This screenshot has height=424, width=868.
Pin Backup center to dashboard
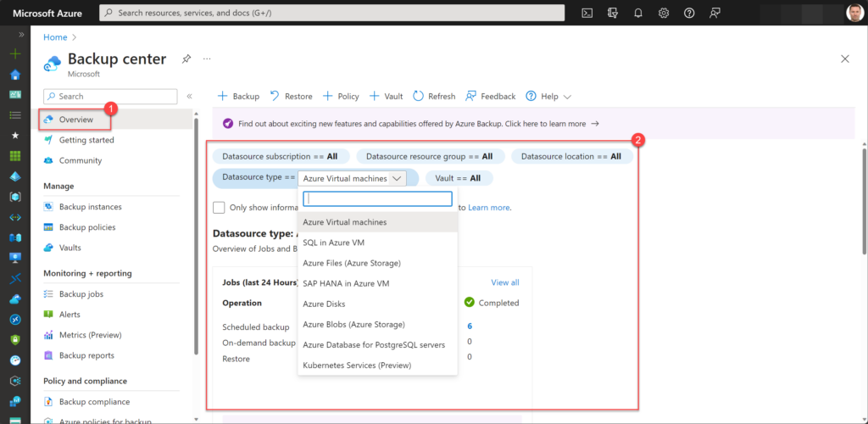coord(186,59)
